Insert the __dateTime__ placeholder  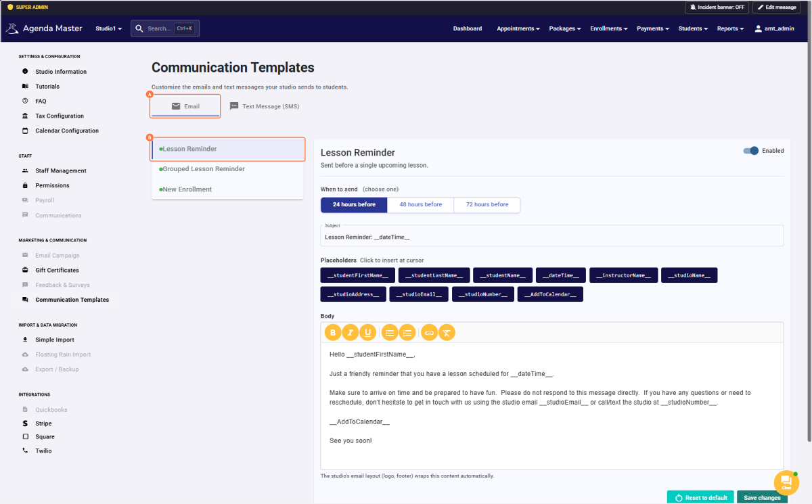tap(561, 275)
